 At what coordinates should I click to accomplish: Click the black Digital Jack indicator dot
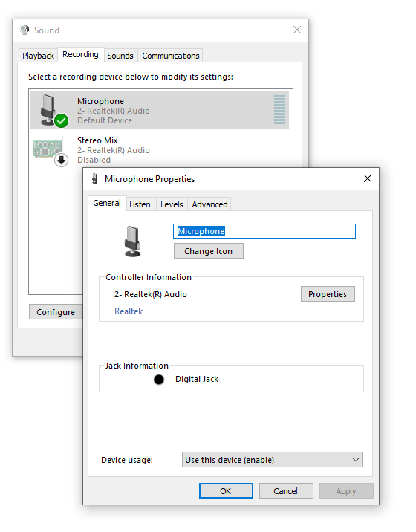tap(159, 380)
